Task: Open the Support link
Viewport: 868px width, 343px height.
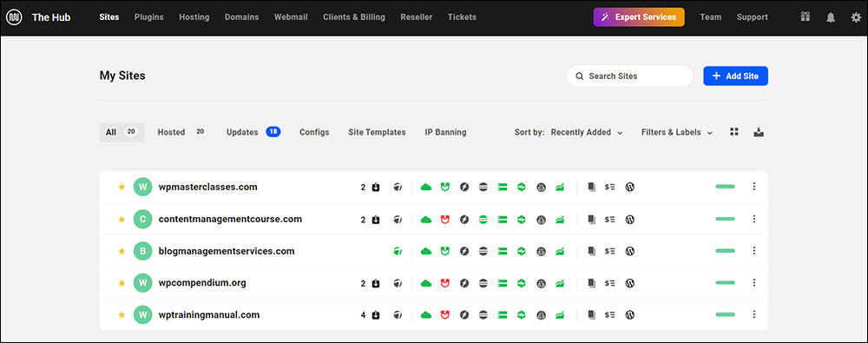Action: pyautogui.click(x=753, y=17)
